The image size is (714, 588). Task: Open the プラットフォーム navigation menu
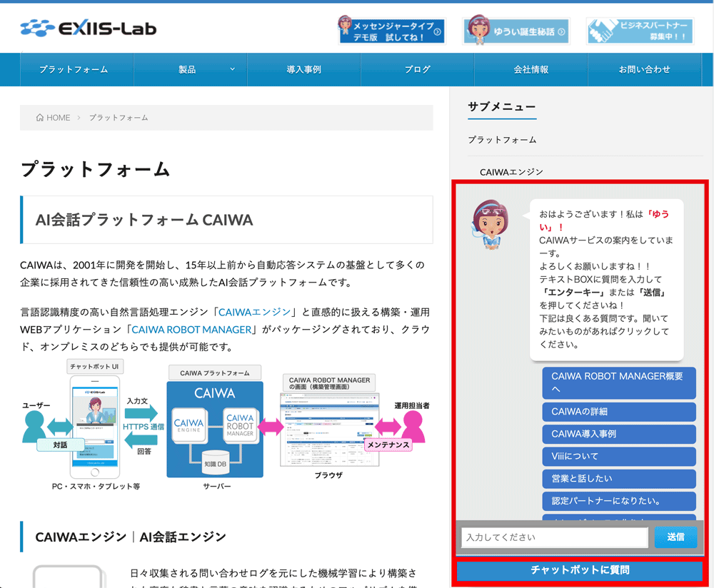[x=77, y=70]
